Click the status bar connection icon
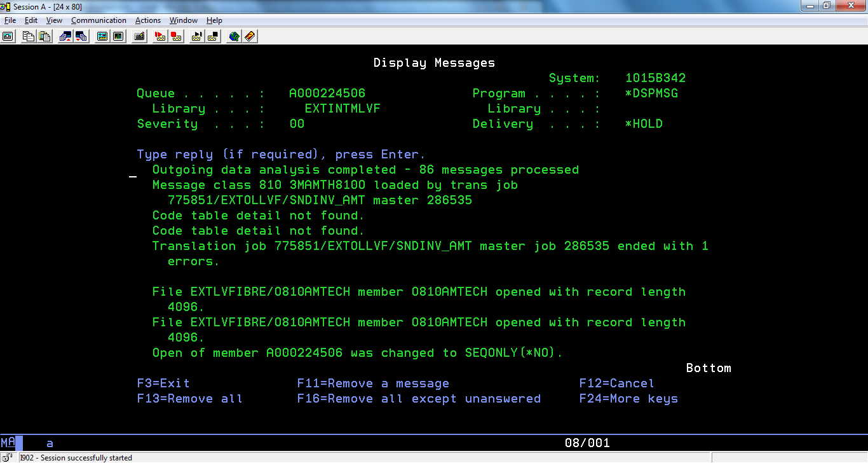This screenshot has width=868, height=463. [x=7, y=457]
